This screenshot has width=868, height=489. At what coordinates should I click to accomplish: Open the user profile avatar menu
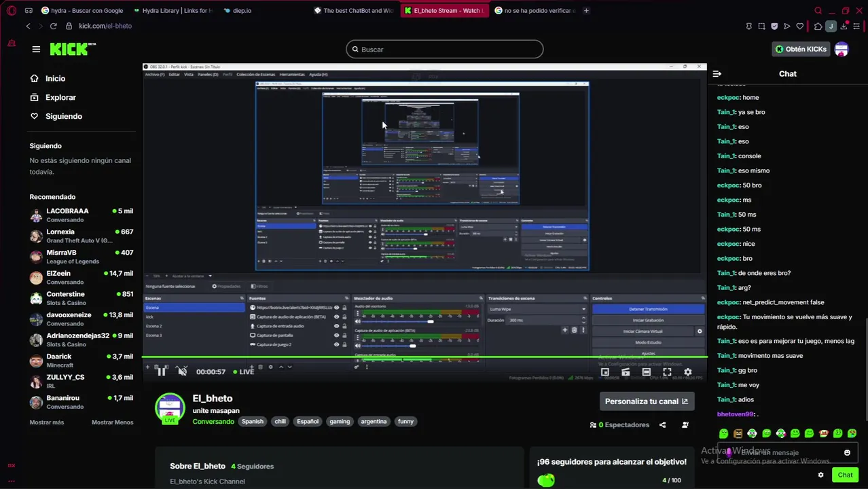(842, 49)
